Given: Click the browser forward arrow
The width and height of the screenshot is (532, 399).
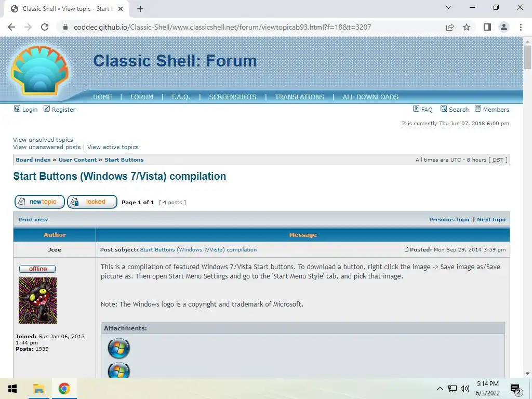Looking at the screenshot, I should tap(28, 27).
